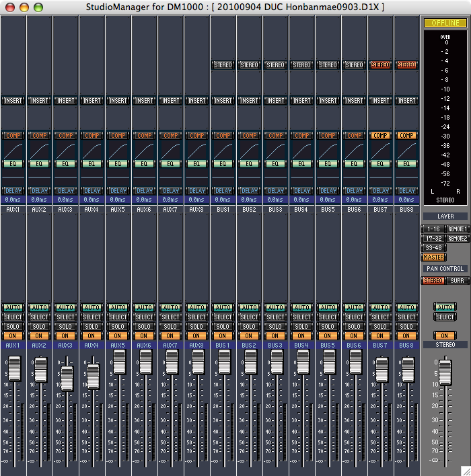Click the AUX1 fader knob
Viewport: 471px width, 476px height.
pyautogui.click(x=14, y=368)
